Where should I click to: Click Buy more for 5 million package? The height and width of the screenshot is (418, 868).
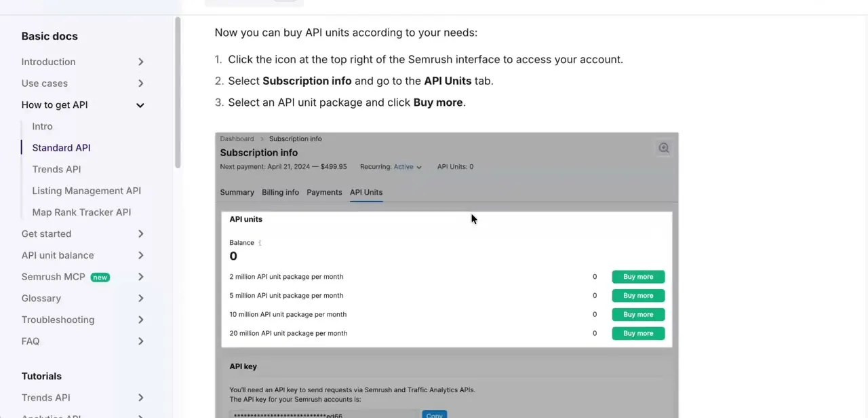point(638,296)
